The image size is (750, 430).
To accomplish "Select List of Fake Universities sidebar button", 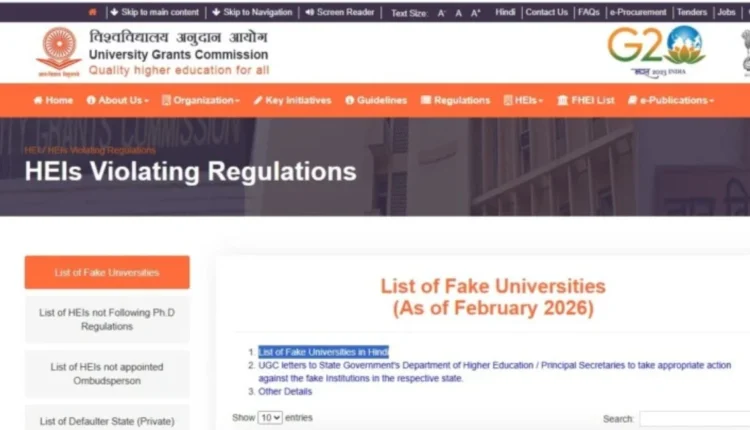I will pos(107,272).
